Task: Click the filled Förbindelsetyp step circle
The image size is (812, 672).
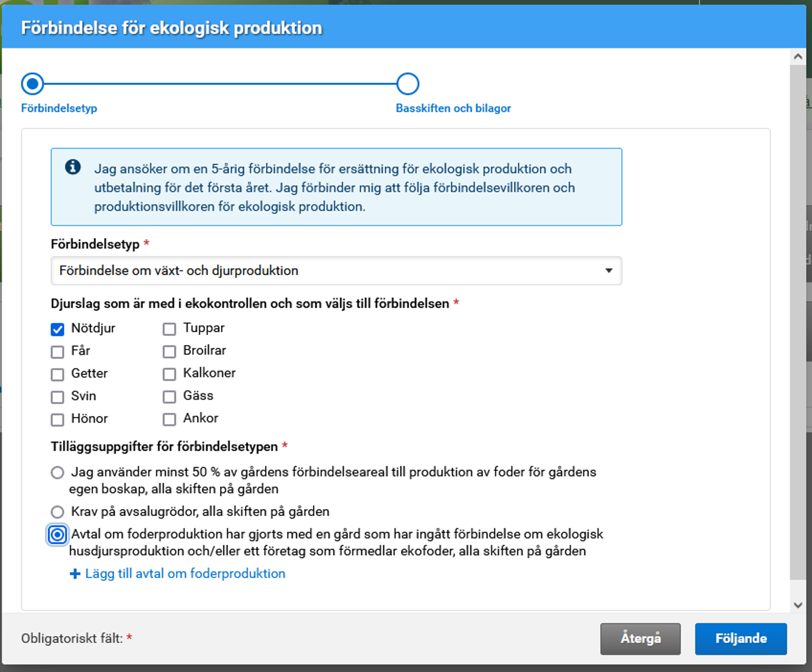Action: [32, 84]
